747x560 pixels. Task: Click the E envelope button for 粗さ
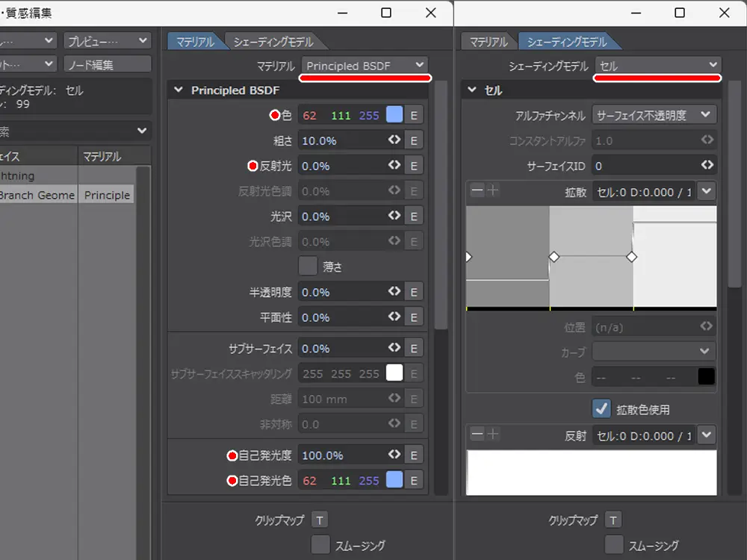tap(414, 140)
